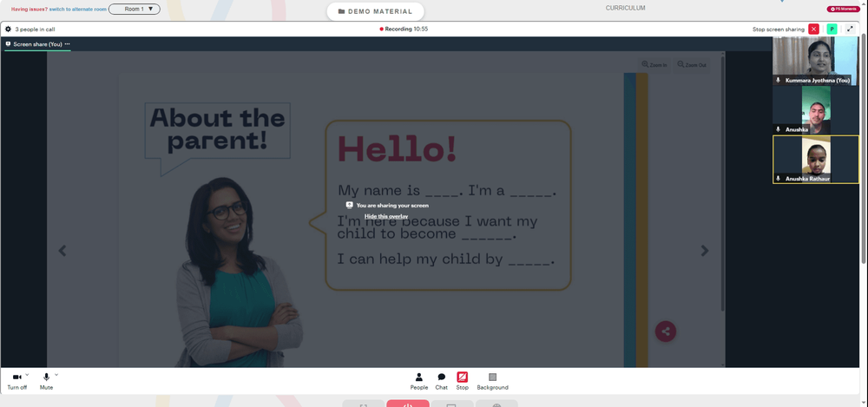868x407 pixels.
Task: Open Background effects
Action: click(493, 381)
